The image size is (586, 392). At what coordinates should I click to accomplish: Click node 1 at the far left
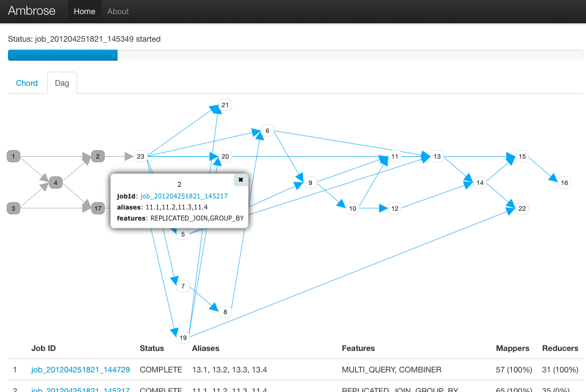(x=13, y=156)
